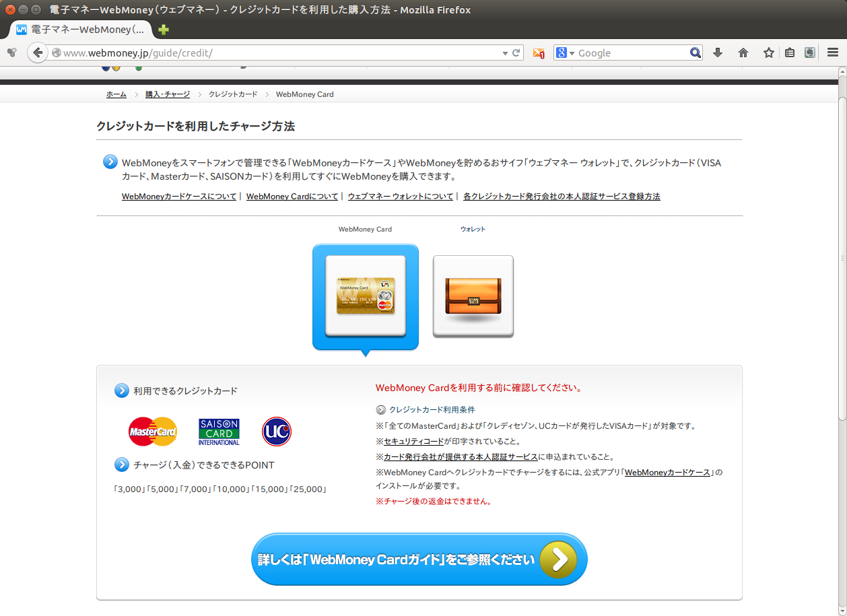Click the reload page icon in address bar
Viewport: 847px width, 616px height.
pos(516,53)
